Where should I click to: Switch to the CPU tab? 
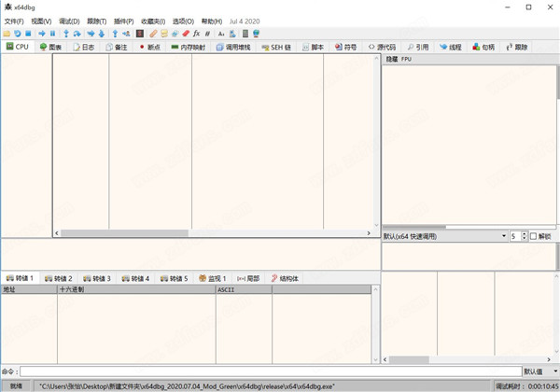pos(18,47)
